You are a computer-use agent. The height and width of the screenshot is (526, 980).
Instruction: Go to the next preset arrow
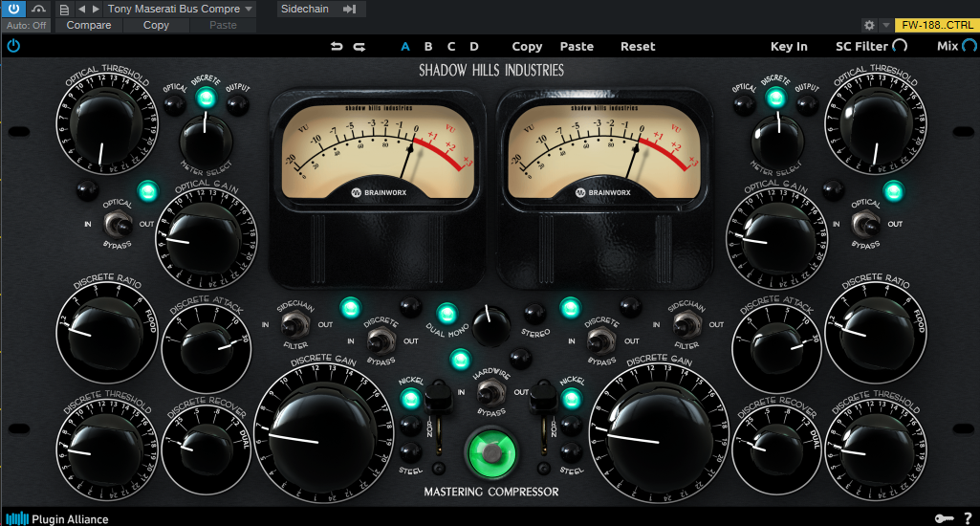point(96,9)
